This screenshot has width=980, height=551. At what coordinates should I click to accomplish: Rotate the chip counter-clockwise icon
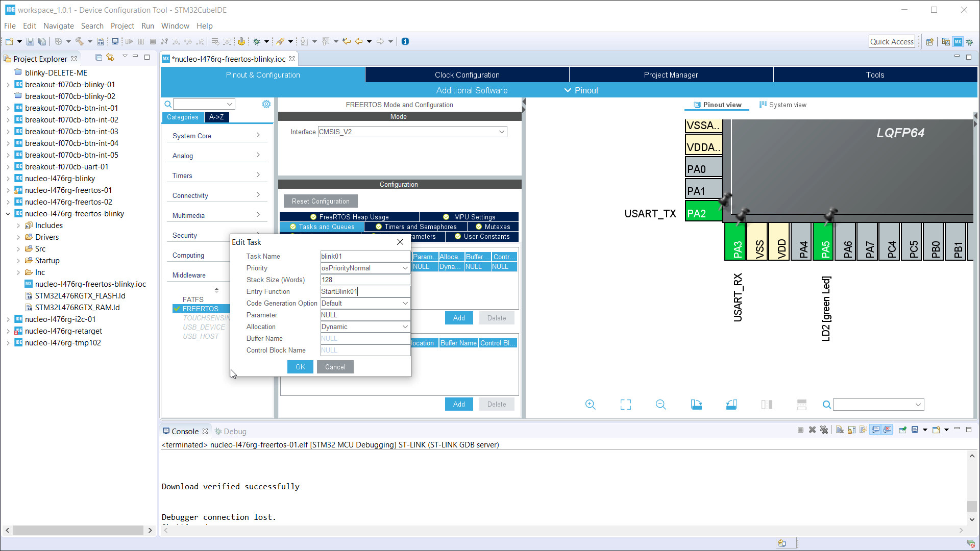pos(731,405)
